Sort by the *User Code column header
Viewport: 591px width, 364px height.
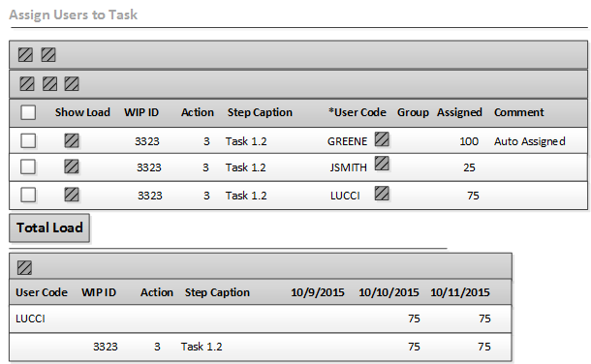tap(358, 112)
